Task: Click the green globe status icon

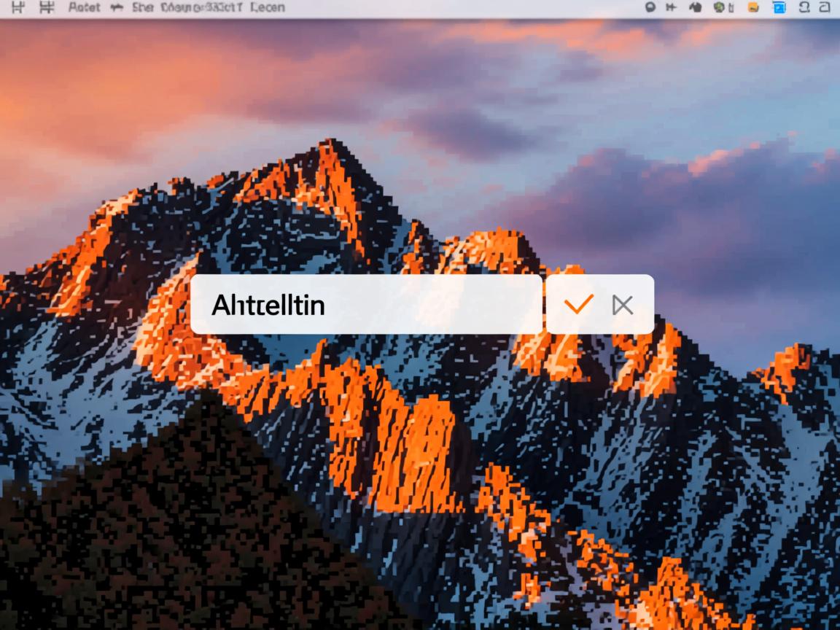Action: (718, 7)
